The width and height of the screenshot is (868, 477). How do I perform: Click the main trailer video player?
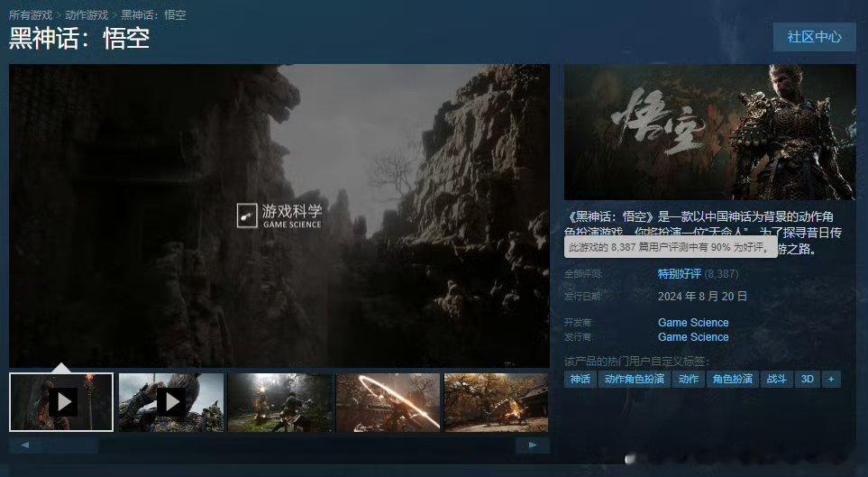(x=279, y=216)
